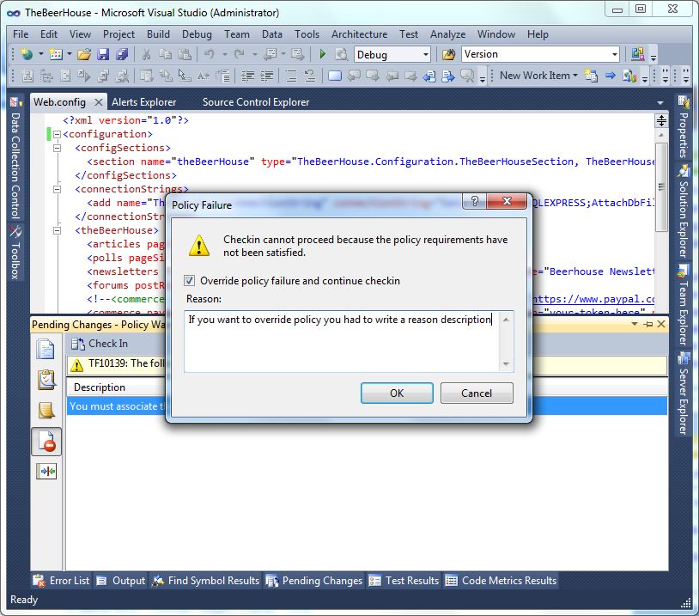The width and height of the screenshot is (699, 616).
Task: Click the blue arrow icon after New Work Item
Action: pyautogui.click(x=611, y=76)
